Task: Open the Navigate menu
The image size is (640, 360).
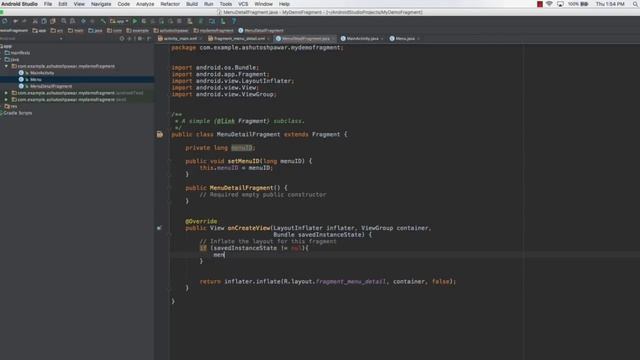Action: (x=101, y=4)
